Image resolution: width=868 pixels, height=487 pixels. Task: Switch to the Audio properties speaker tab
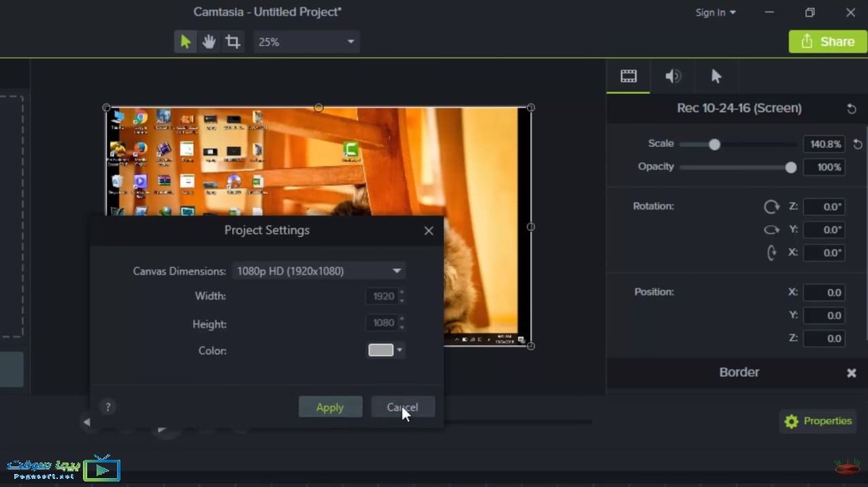pos(673,76)
